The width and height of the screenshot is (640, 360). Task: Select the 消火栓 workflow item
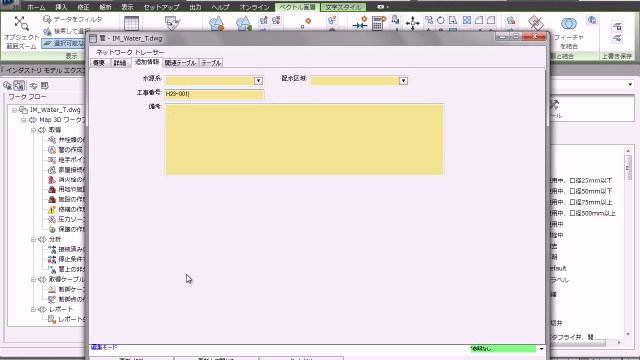66,180
